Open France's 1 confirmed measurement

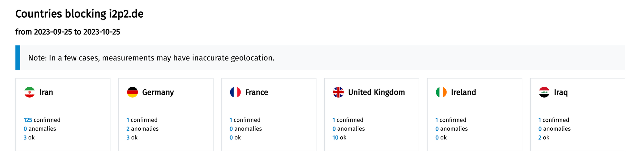click(x=231, y=120)
